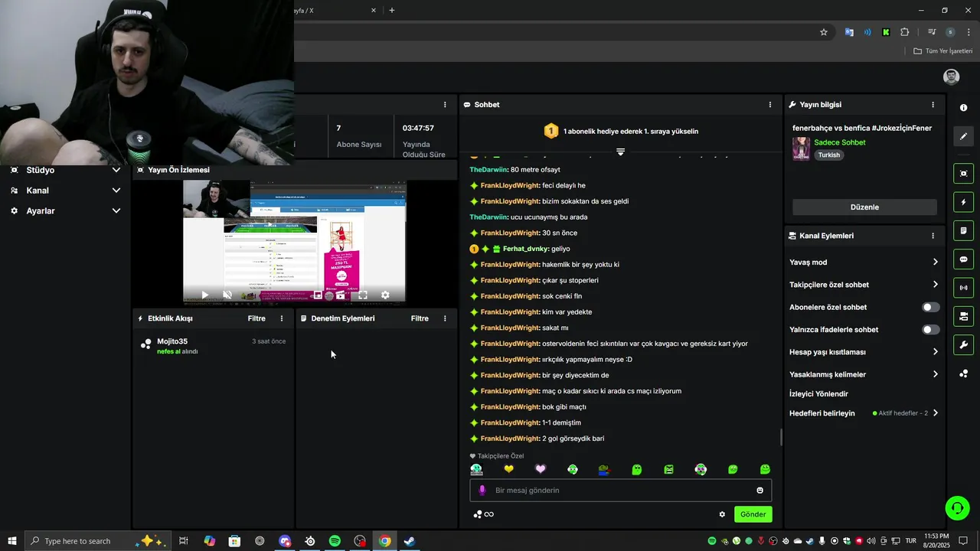
Task: Open Sohbet panel three-dot menu
Action: [x=770, y=104]
